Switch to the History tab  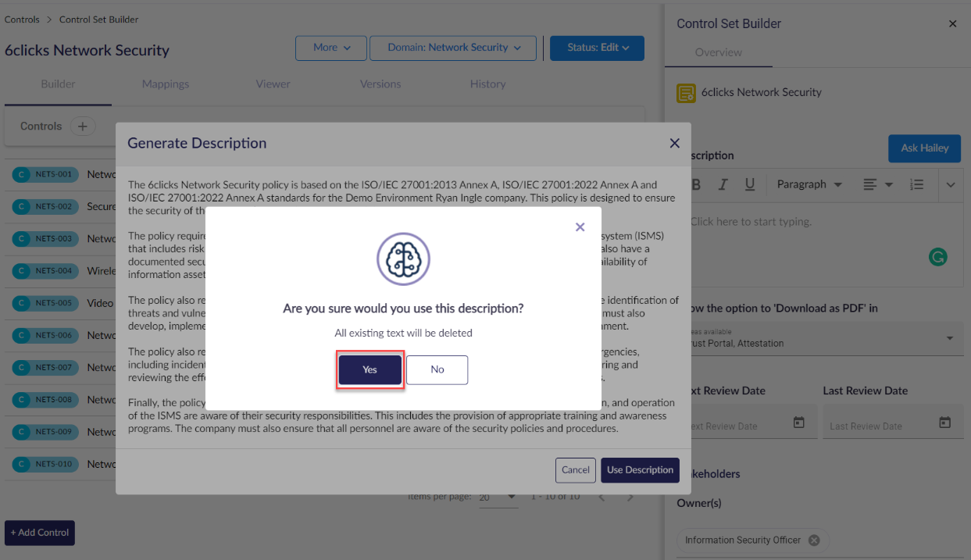487,84
